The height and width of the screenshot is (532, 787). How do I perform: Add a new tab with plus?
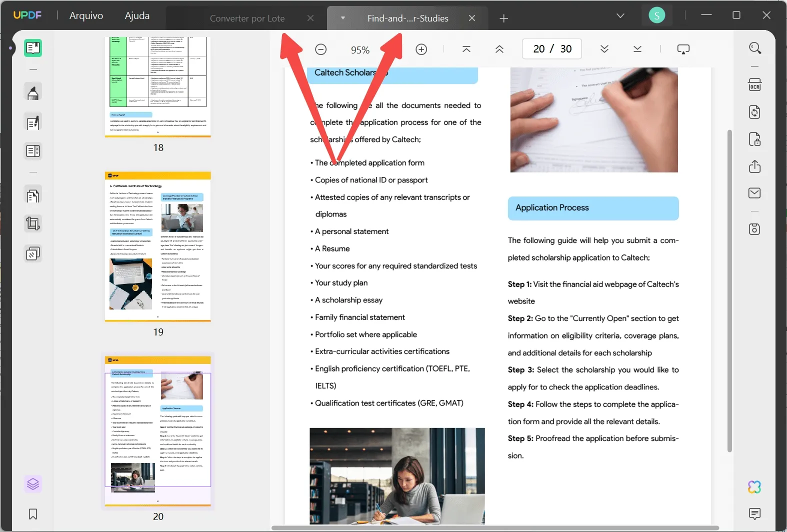504,18
